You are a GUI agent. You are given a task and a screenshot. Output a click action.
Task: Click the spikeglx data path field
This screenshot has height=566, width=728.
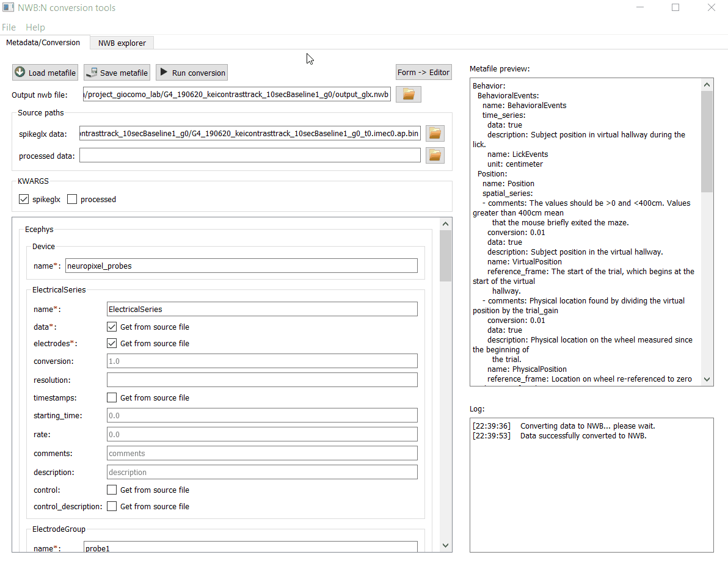(250, 134)
